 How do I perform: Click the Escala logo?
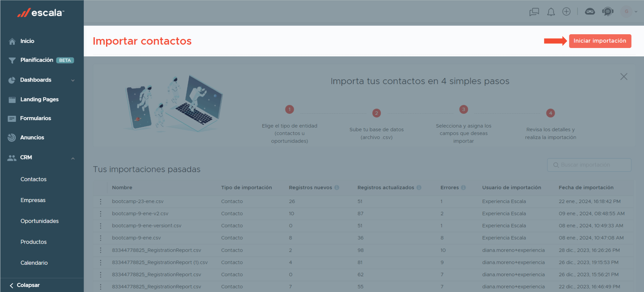click(x=41, y=13)
